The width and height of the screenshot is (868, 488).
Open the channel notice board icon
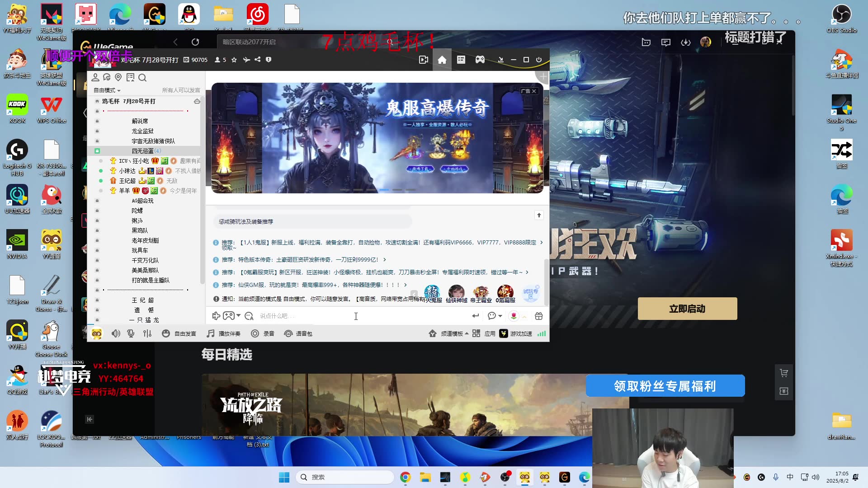pyautogui.click(x=131, y=77)
